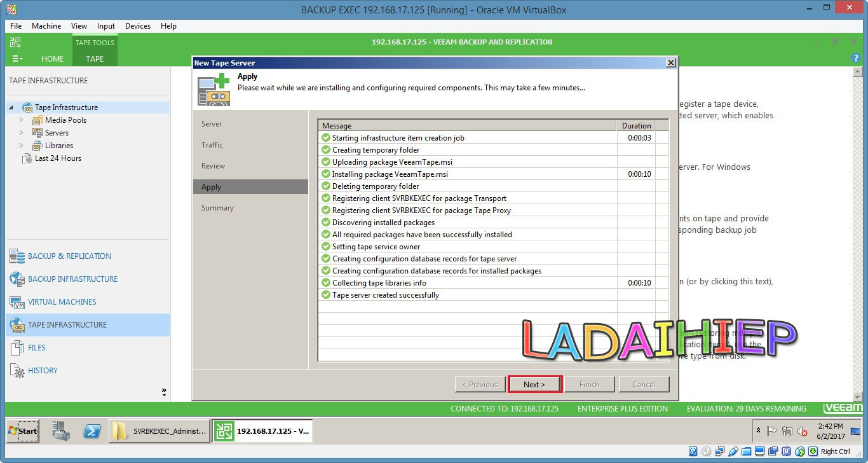Click the VirtualBox Right Ctrl host key indicator
This screenshot has height=463, width=868.
click(x=834, y=452)
